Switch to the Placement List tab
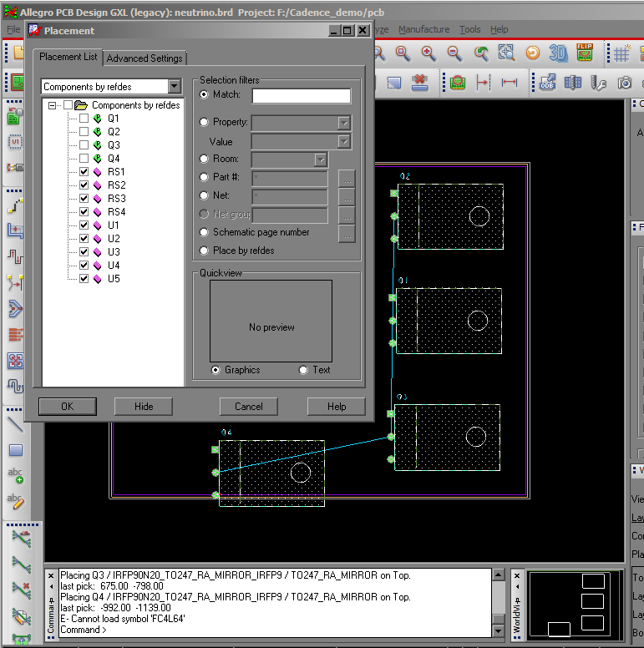This screenshot has height=648, width=644. tap(68, 57)
